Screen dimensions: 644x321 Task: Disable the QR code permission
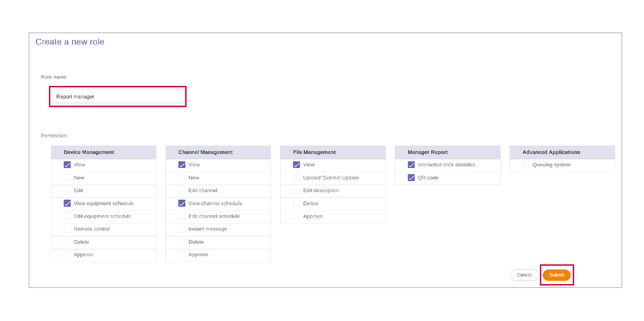coord(411,177)
